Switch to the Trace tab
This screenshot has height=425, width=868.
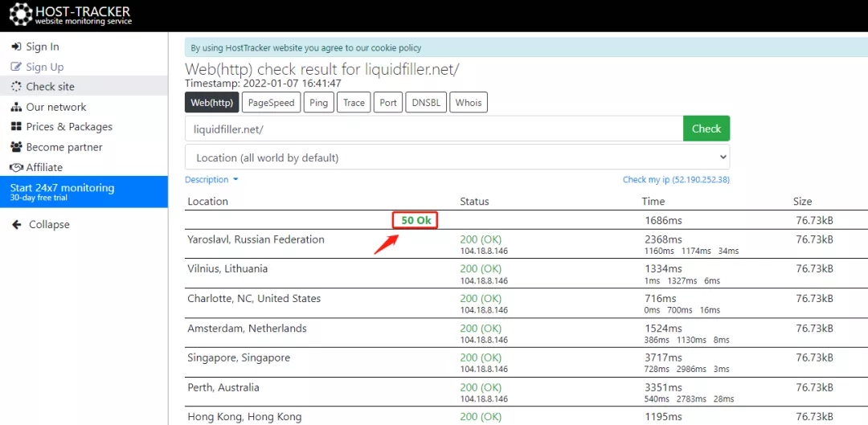[354, 102]
